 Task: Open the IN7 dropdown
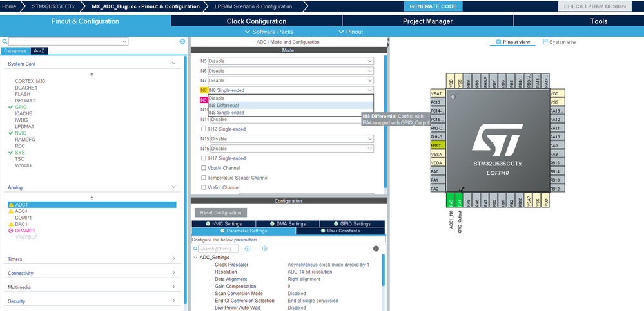[x=291, y=80]
